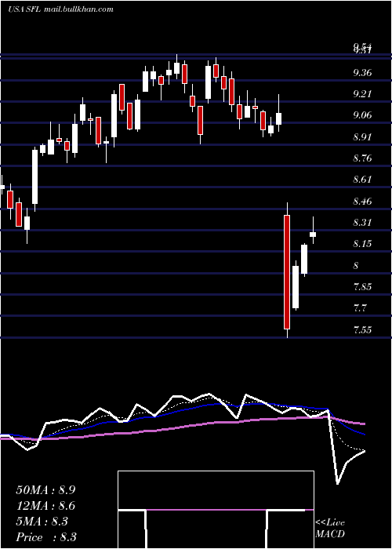Click the USA SFL mail.bullkhan.com title text

coord(60,9)
